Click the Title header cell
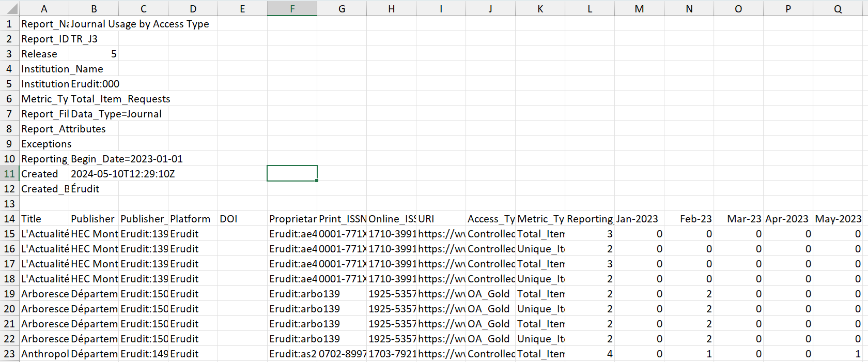This screenshot has height=362, width=868. pos(44,219)
